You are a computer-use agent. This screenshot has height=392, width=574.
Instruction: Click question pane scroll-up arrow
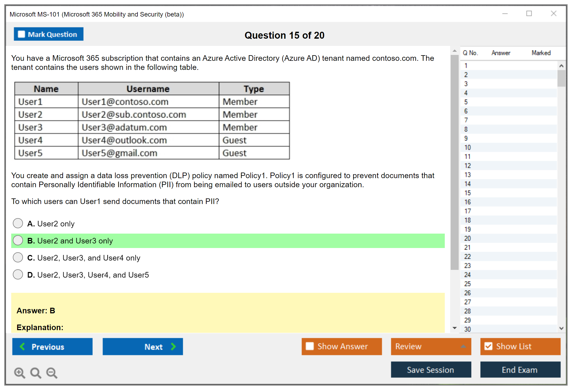coord(454,51)
